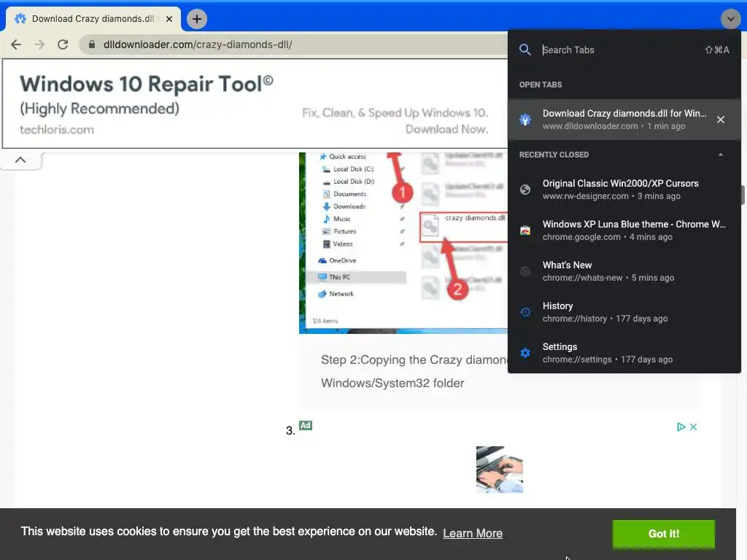Click the laptop typing ad thumbnail

(x=499, y=470)
